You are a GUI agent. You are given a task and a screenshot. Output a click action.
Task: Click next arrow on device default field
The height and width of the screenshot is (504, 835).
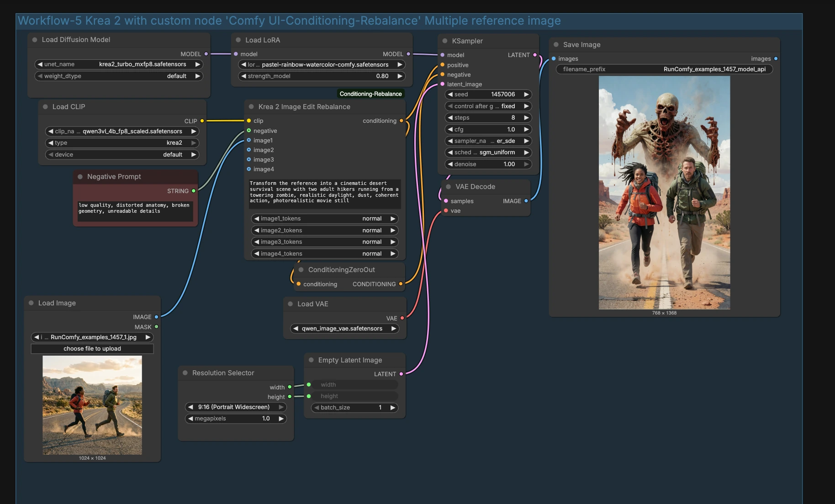click(x=194, y=155)
